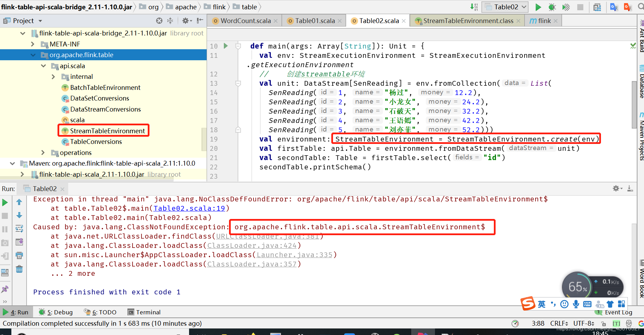This screenshot has height=335, width=644.
Task: Open the Launcher.java:335 link
Action: click(294, 255)
